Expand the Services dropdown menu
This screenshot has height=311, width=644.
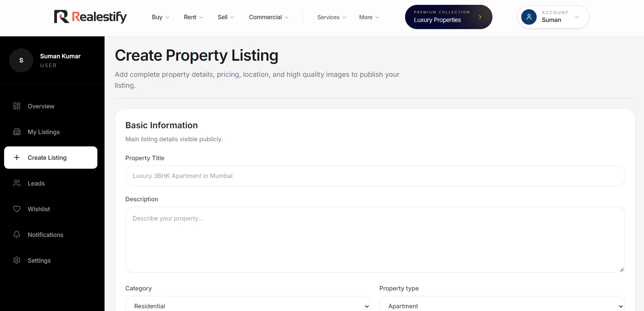tap(332, 17)
